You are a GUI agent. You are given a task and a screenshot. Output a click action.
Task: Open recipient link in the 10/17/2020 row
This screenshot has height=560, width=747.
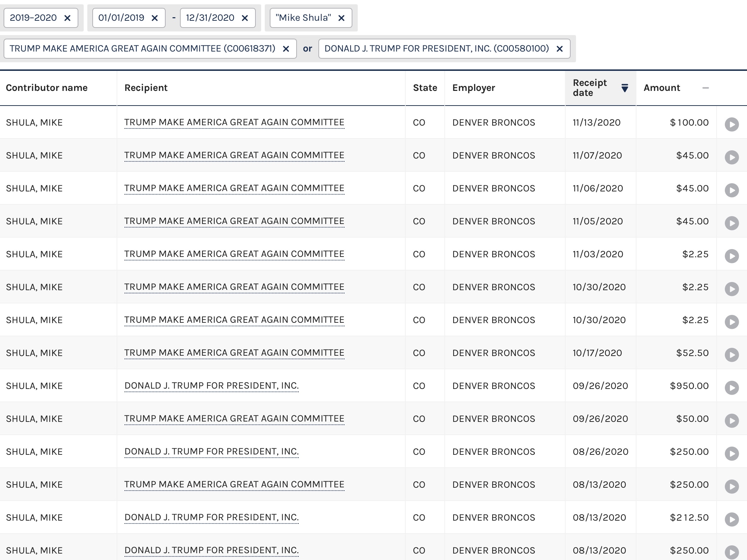pos(234,353)
